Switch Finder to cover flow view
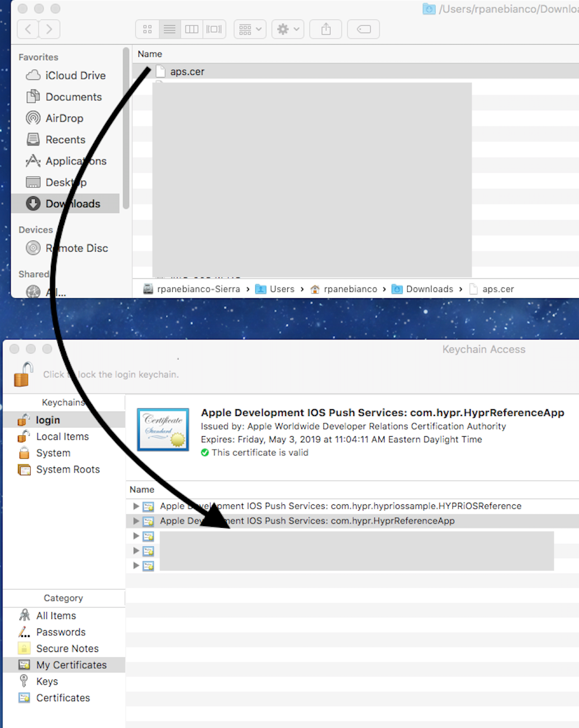This screenshot has height=728, width=579. pos(214,29)
